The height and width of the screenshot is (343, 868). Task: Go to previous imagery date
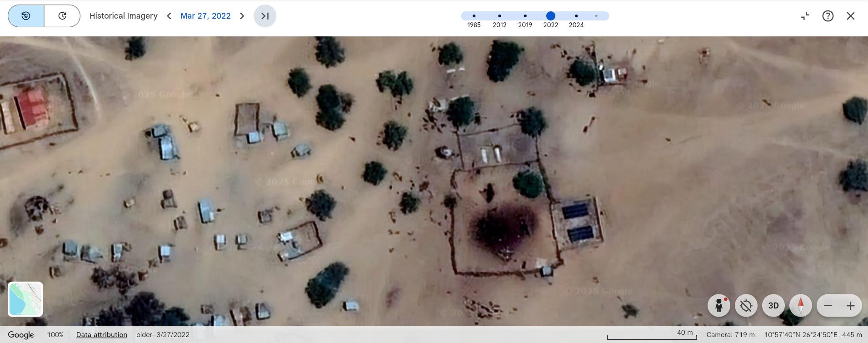tap(169, 16)
